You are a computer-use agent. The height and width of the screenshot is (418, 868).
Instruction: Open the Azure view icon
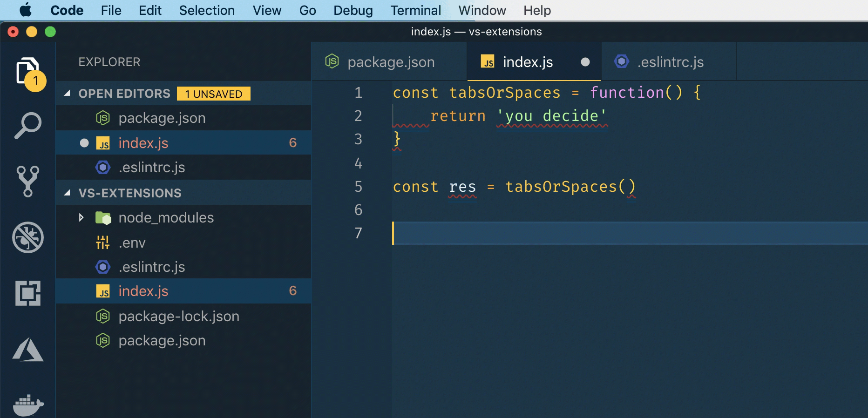28,350
